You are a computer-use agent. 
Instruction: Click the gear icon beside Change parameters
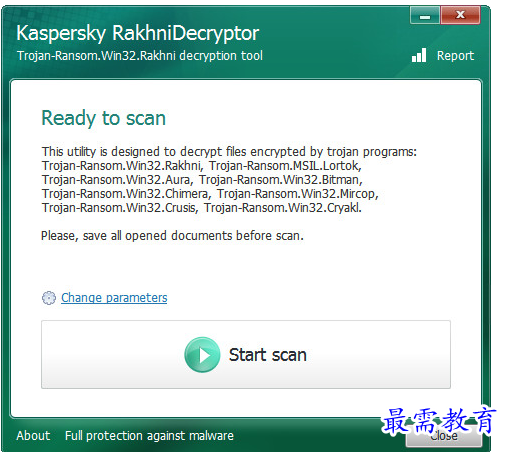click(x=49, y=298)
